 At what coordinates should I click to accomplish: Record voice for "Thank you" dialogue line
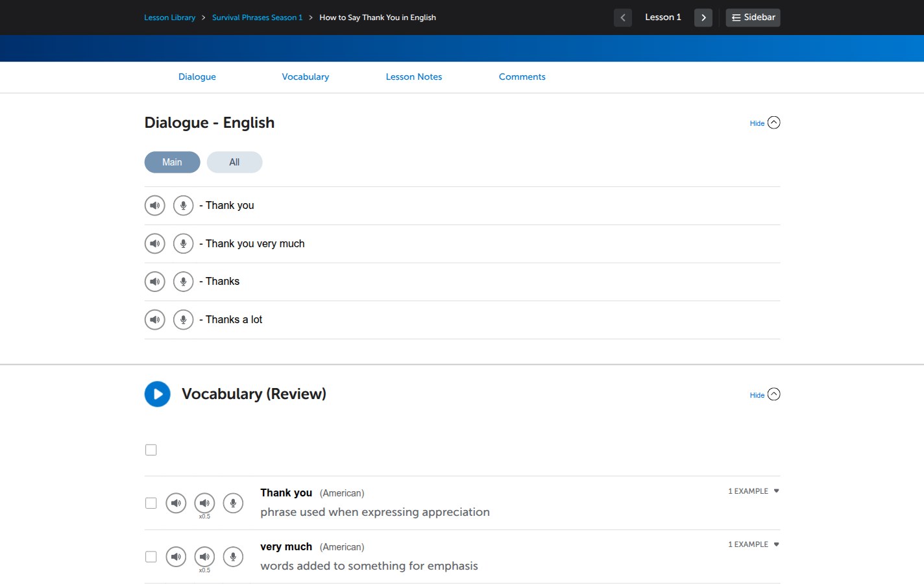click(184, 206)
